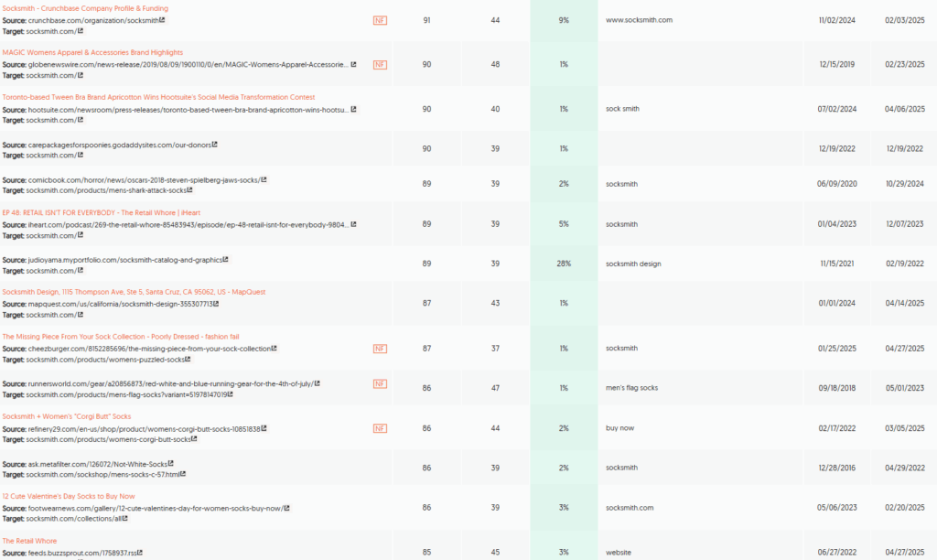Click date 12/28/2016 in metafilter row
The height and width of the screenshot is (560, 937).
tap(836, 468)
